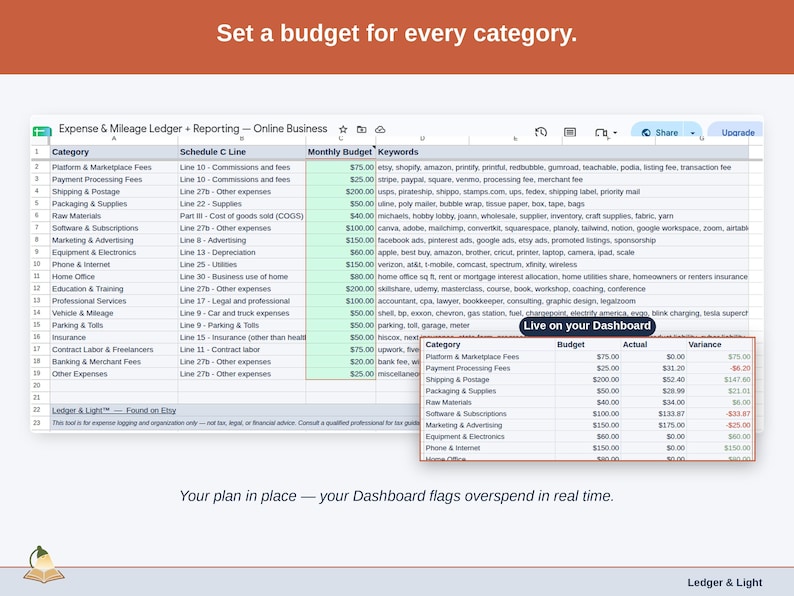Select row 20 header number
The height and width of the screenshot is (596, 794).
click(x=37, y=385)
